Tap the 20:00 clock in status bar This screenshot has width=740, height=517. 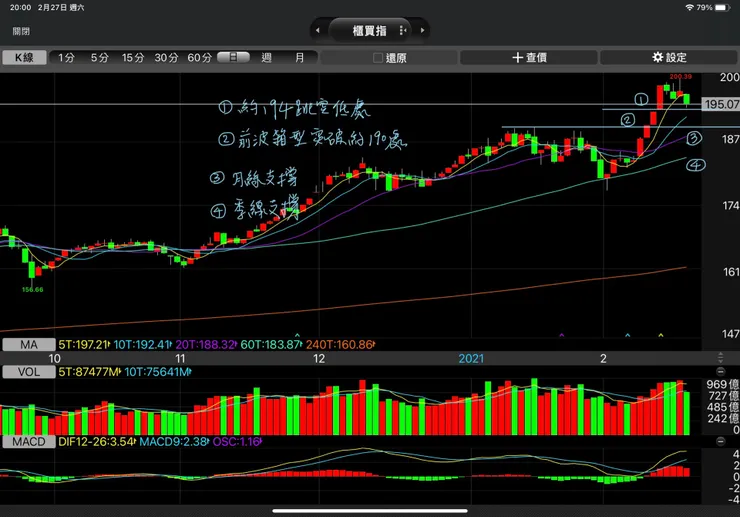click(20, 8)
